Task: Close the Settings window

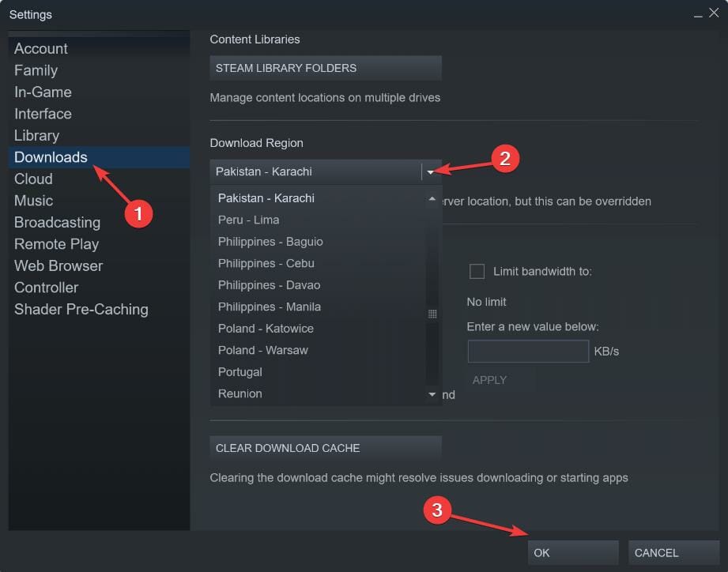Action: coord(714,13)
